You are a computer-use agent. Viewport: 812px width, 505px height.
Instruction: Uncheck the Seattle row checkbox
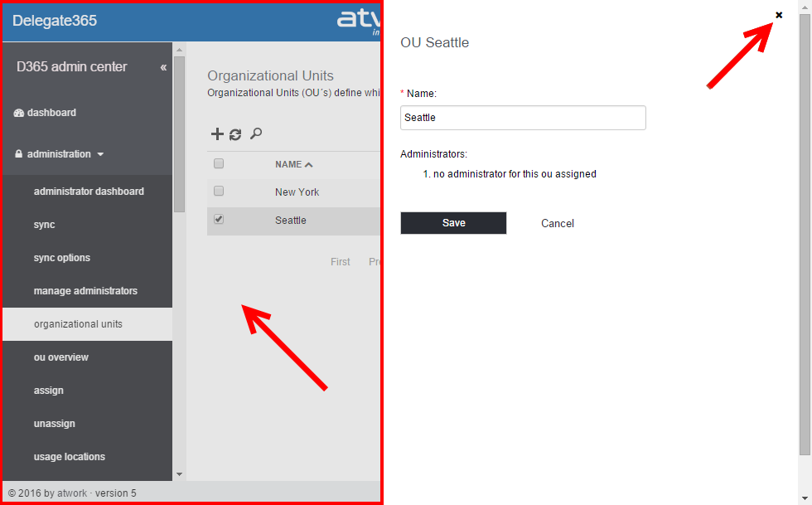click(219, 220)
